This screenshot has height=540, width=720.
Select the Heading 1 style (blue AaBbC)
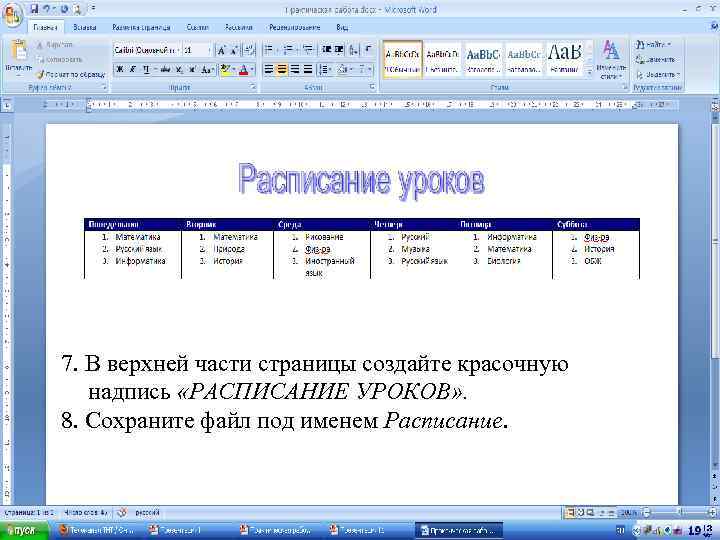pyautogui.click(x=483, y=59)
